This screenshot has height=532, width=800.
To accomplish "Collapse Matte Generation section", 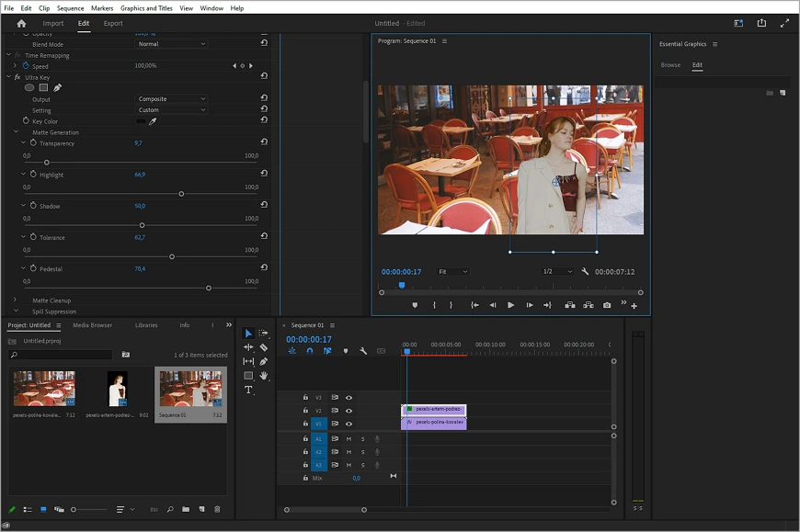I will 16,132.
